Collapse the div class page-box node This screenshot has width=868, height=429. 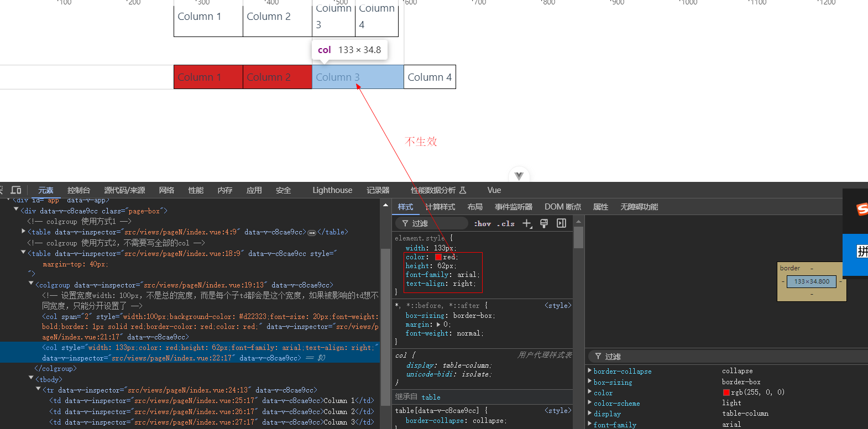coord(16,210)
